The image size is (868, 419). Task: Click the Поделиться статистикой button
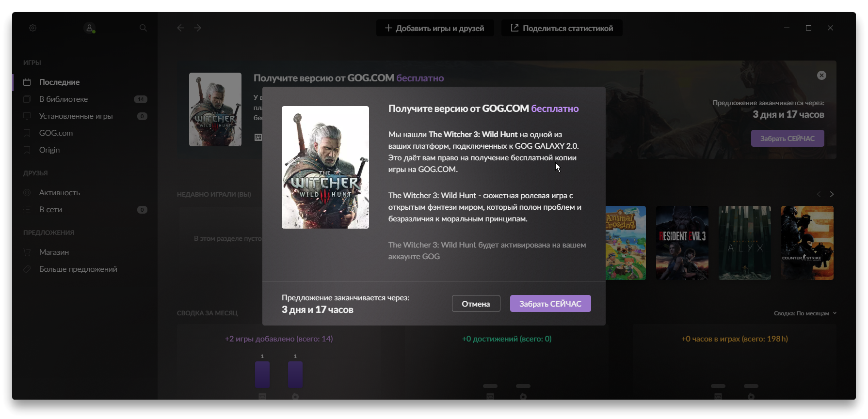pyautogui.click(x=562, y=28)
